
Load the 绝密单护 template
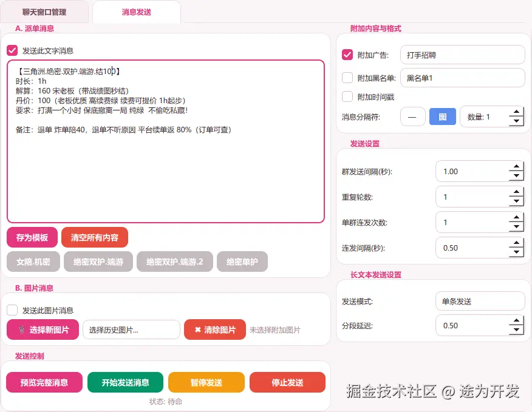242,262
